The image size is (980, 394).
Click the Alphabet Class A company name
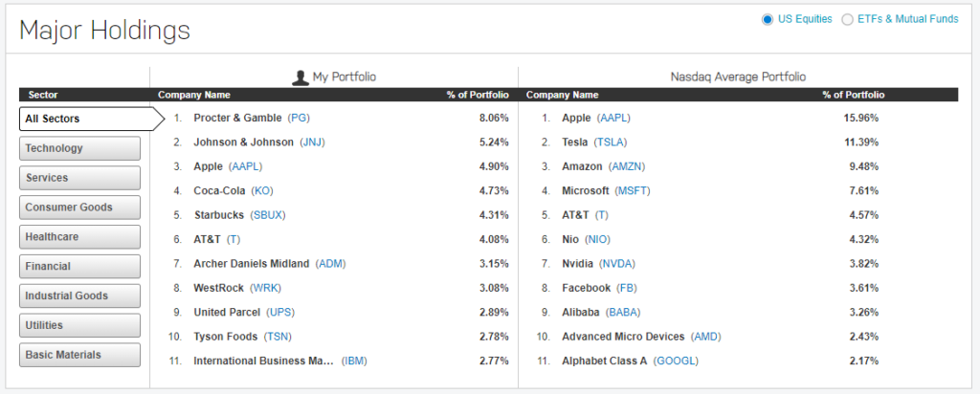tap(605, 361)
